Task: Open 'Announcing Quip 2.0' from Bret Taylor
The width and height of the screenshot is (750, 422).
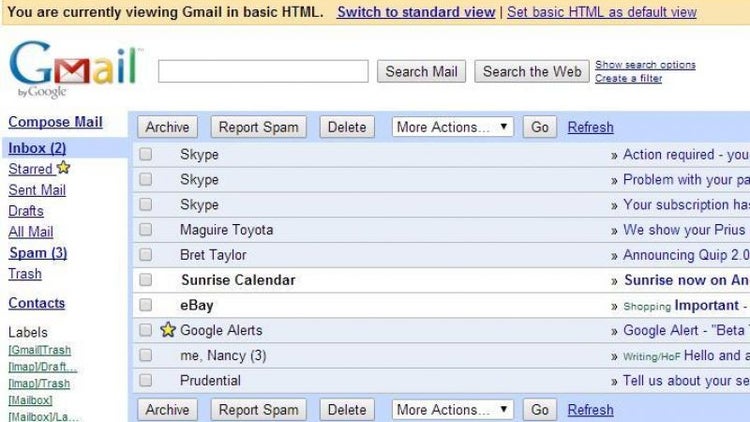Action: tap(686, 255)
